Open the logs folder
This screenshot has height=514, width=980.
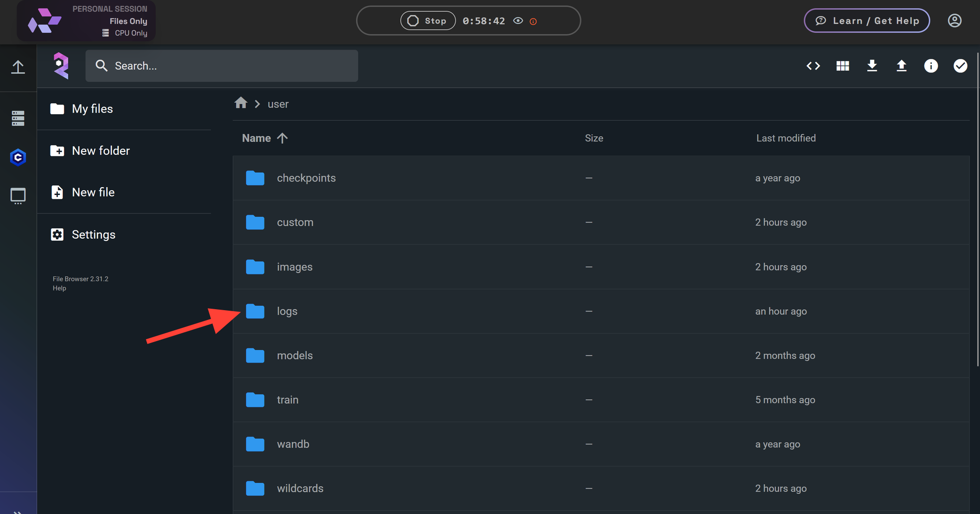click(x=287, y=311)
